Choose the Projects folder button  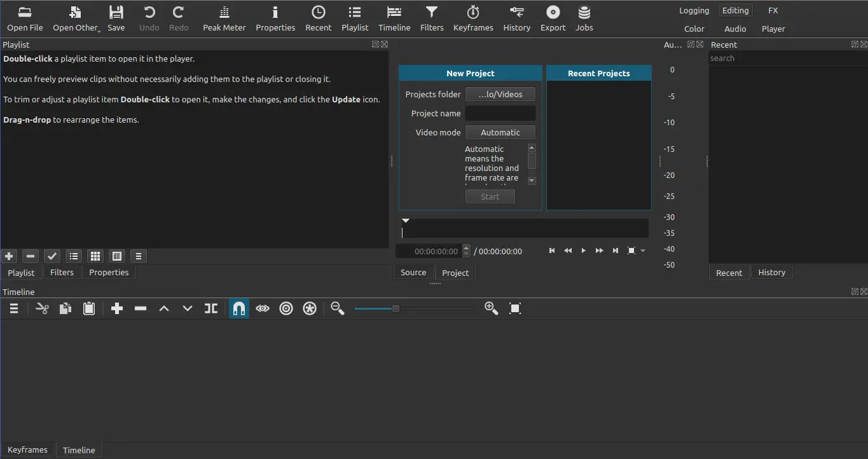pos(500,94)
